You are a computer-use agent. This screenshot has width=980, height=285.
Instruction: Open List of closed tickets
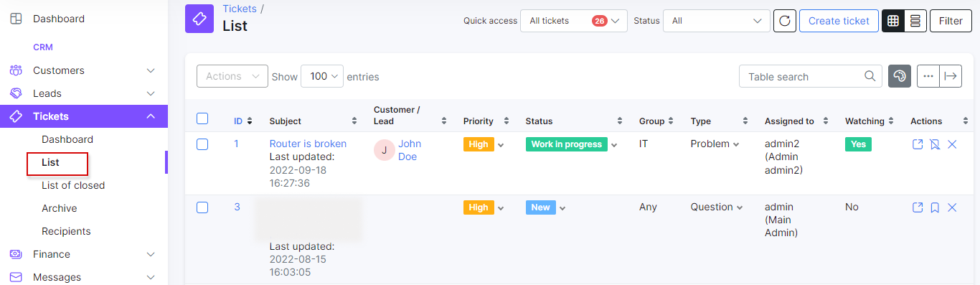click(x=73, y=185)
